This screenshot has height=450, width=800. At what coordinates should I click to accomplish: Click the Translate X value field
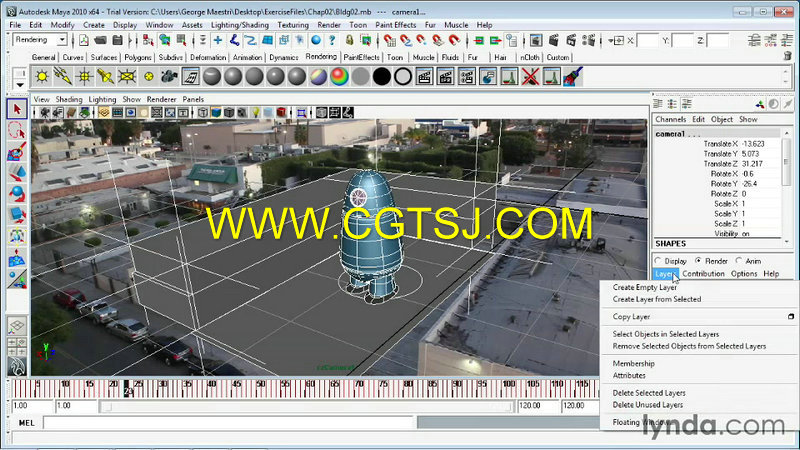coord(759,144)
